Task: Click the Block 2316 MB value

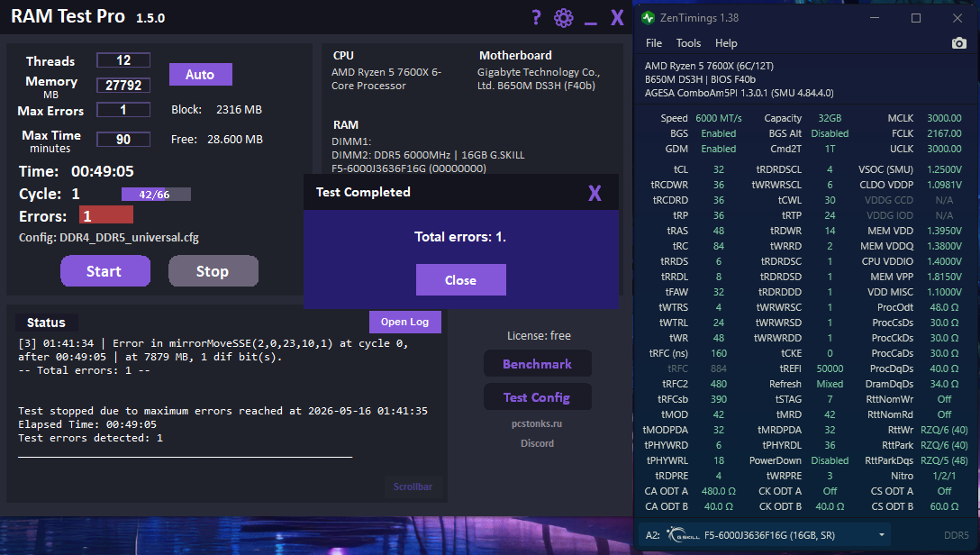Action: tap(239, 109)
